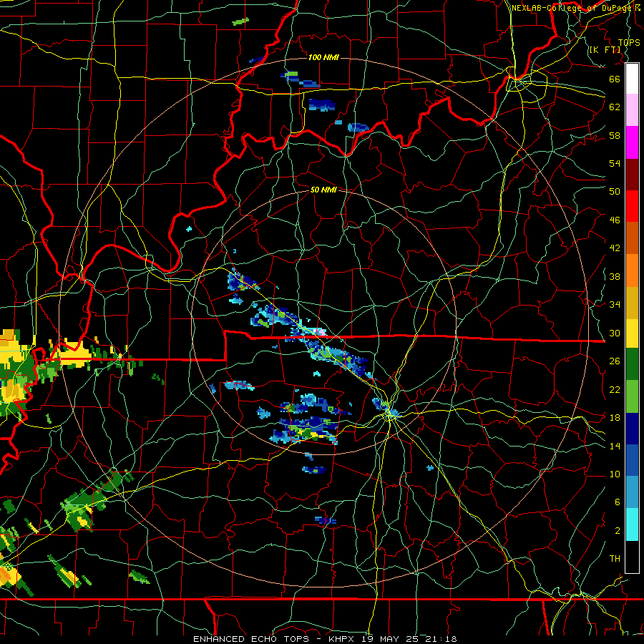Pick the cyan legend swatch

(x=632, y=525)
